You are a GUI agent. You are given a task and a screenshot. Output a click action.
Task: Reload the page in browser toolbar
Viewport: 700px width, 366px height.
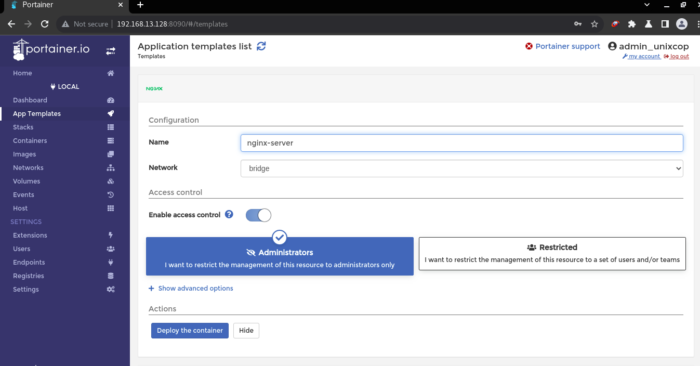[x=45, y=24]
